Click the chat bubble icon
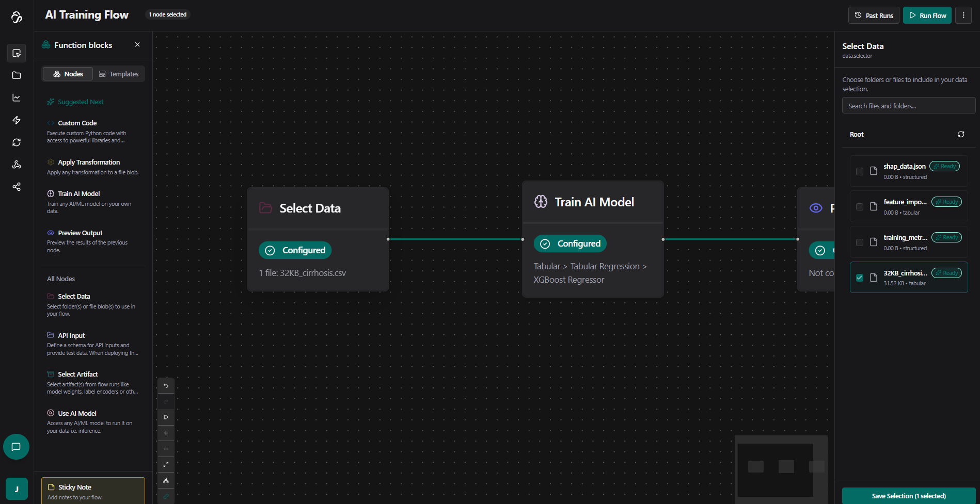 pos(16,447)
